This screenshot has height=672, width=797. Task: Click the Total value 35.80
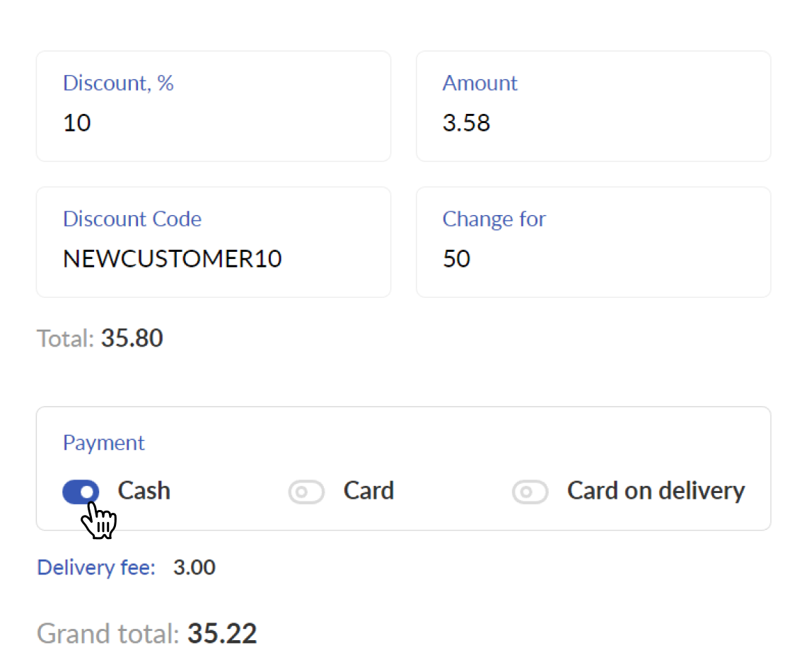click(x=132, y=338)
